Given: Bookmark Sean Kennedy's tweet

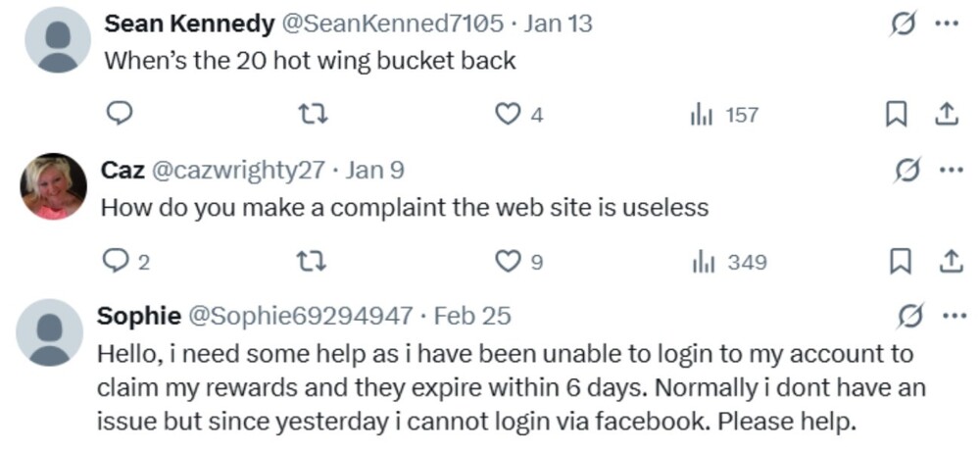Looking at the screenshot, I should tap(894, 116).
